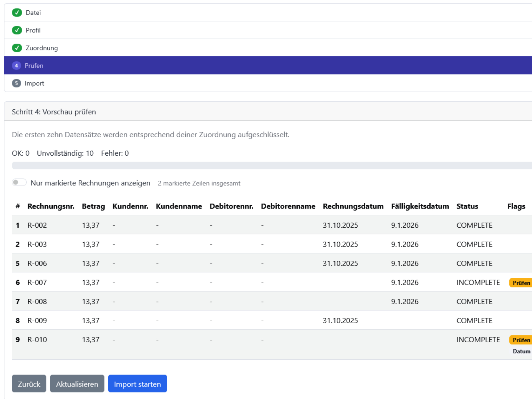The image size is (532, 399).
Task: Click the 'Schritt 4: Vorschau prüfen' heading
Action: [54, 112]
